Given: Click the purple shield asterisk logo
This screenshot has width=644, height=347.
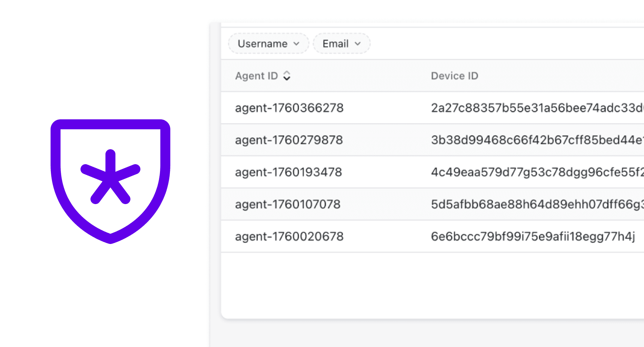Looking at the screenshot, I should [x=110, y=181].
